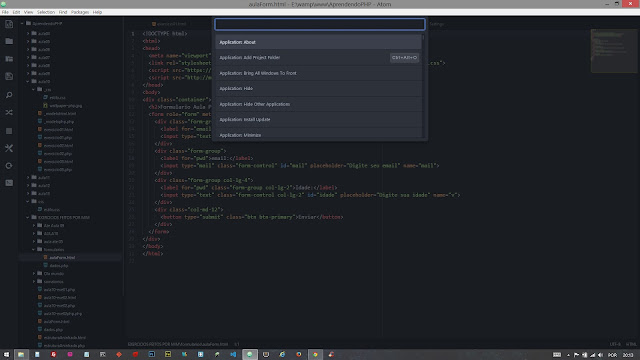Screen dimensions: 640x360
Task: Expand the aula07 folder
Action: pyautogui.click(x=28, y=58)
